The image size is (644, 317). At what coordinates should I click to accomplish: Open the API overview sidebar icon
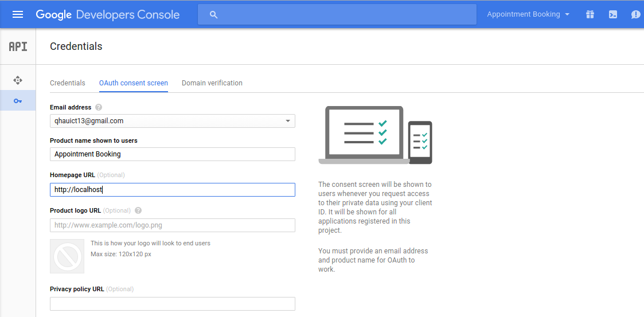(x=18, y=80)
